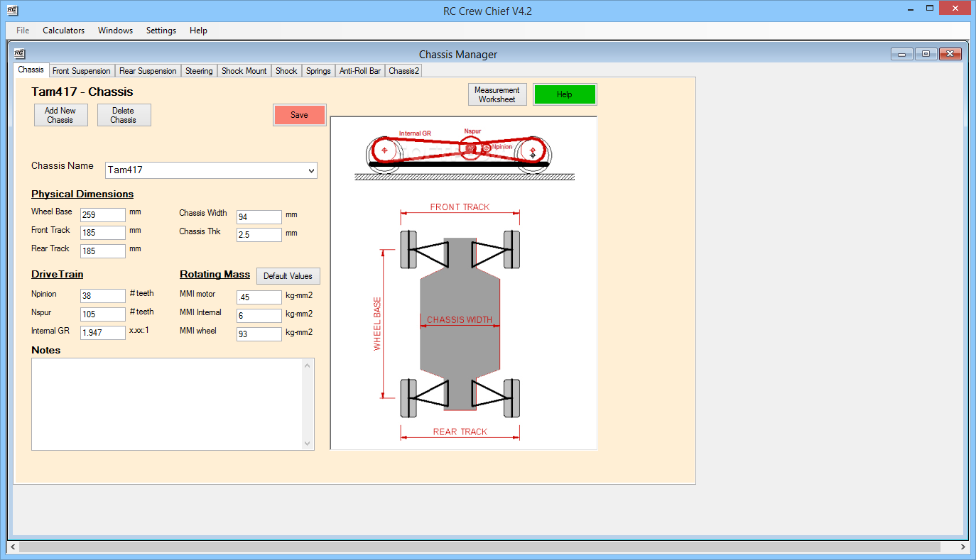Click the Internal GR input field
Screen dimensions: 976x560
click(103, 332)
